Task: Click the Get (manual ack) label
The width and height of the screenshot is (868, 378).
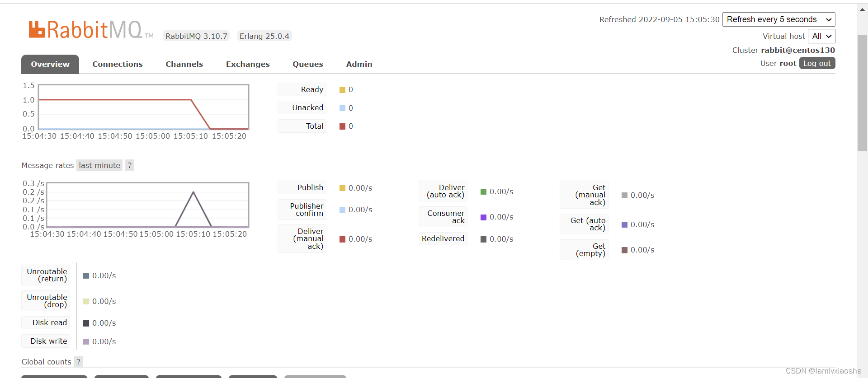Action: (584, 195)
